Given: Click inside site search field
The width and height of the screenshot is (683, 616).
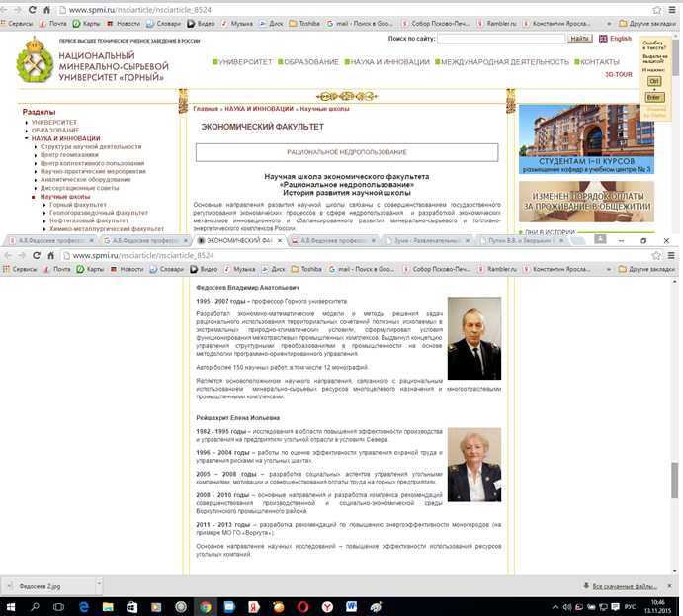Looking at the screenshot, I should [x=501, y=39].
